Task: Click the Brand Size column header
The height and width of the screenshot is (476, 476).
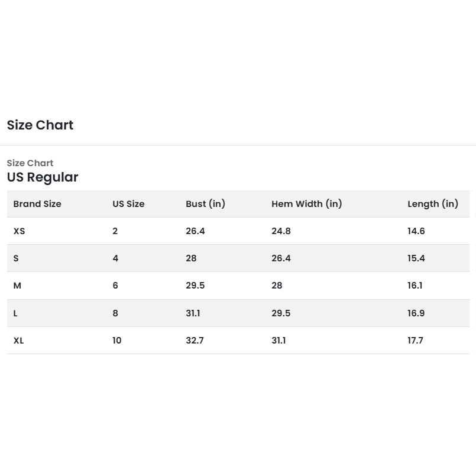Action: pos(37,204)
